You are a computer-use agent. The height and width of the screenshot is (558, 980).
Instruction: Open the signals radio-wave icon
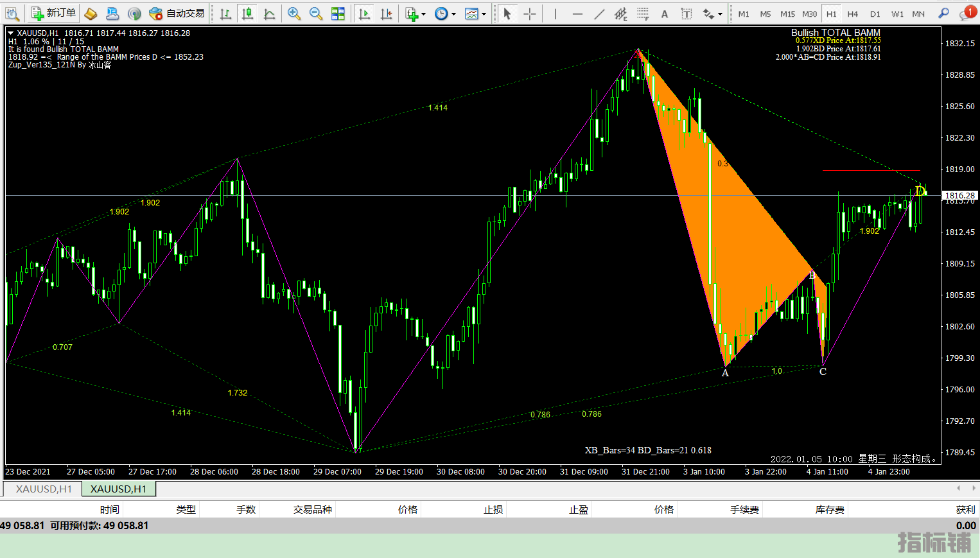click(x=134, y=13)
